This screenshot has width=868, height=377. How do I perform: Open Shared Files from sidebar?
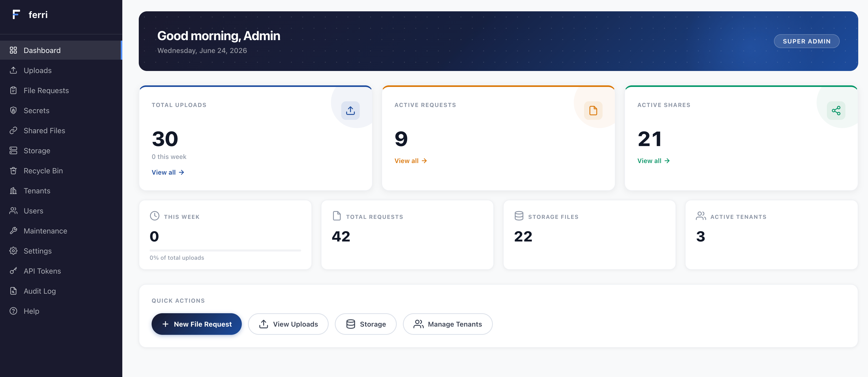coord(61,130)
